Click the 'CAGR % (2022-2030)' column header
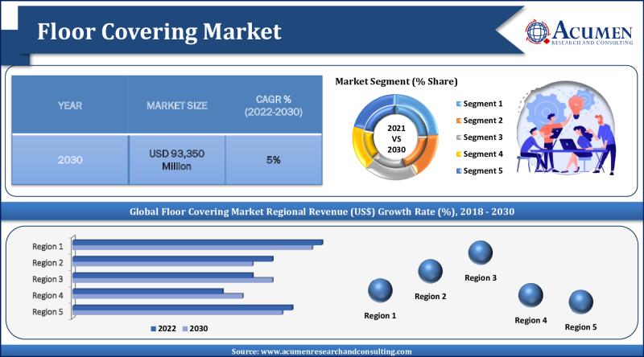Image resolution: width=644 pixels, height=357 pixels. coord(273,105)
